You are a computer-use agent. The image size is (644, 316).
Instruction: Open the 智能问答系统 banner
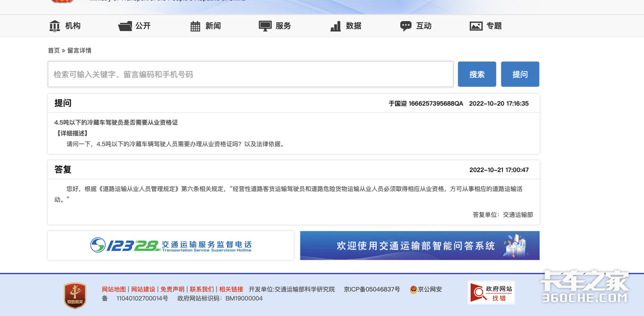coord(420,246)
